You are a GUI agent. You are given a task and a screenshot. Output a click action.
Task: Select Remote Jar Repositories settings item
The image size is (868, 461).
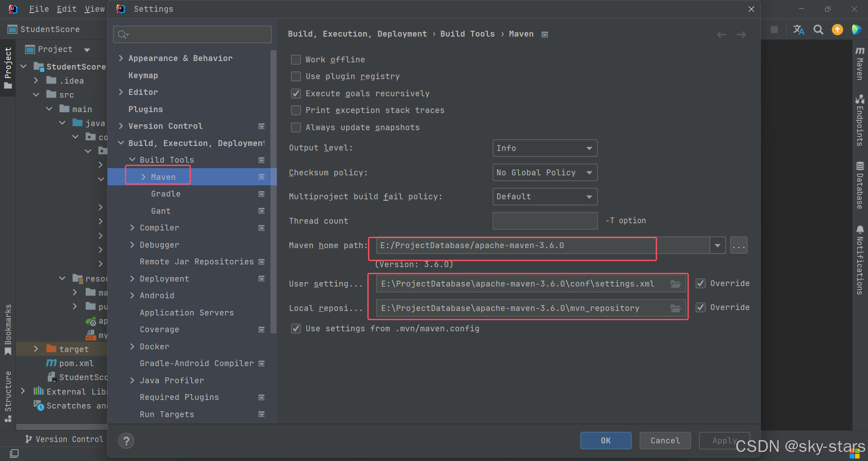[x=197, y=262]
